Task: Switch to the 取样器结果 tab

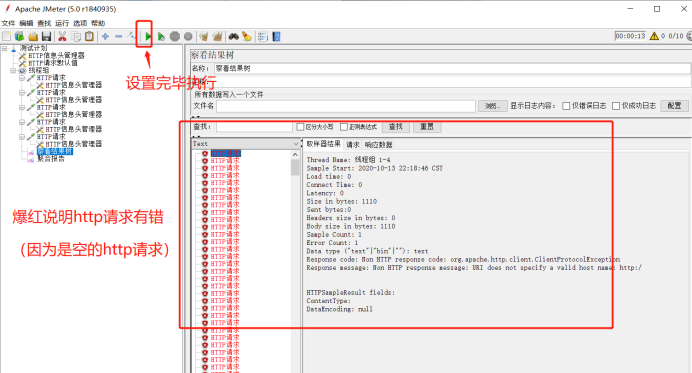Action: [x=323, y=144]
